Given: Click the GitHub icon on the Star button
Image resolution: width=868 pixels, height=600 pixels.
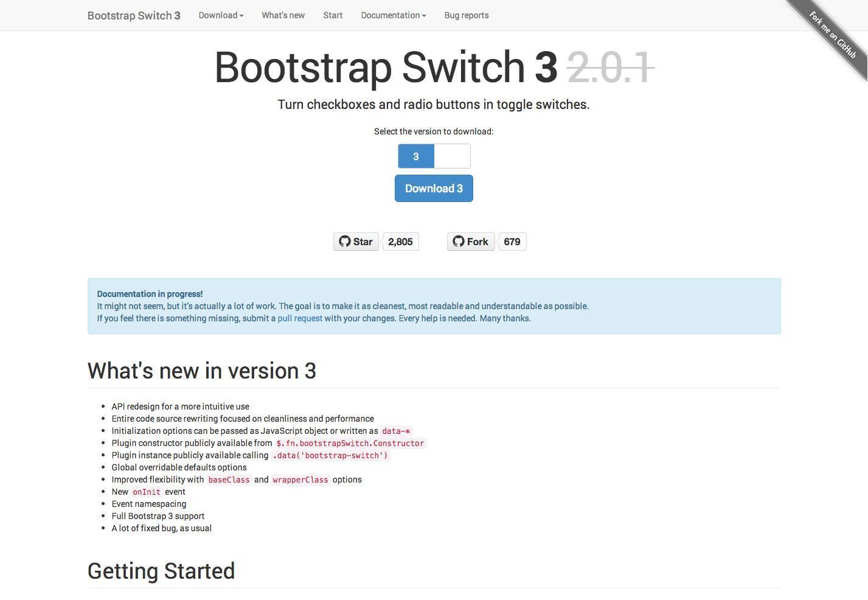Looking at the screenshot, I should click(x=345, y=242).
